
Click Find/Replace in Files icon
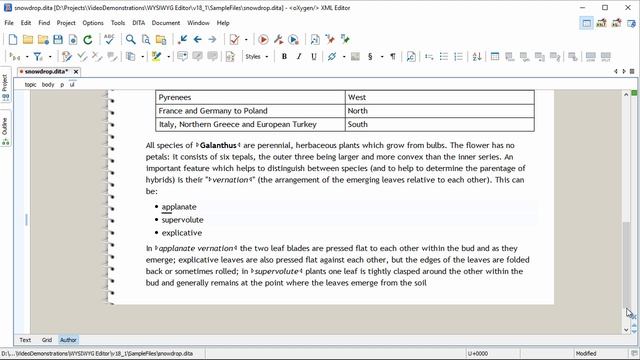coord(161,40)
